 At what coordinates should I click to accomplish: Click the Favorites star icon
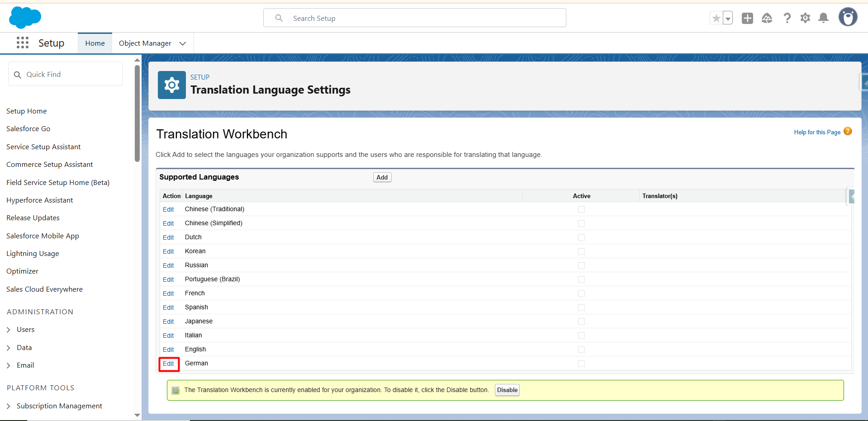coord(716,18)
